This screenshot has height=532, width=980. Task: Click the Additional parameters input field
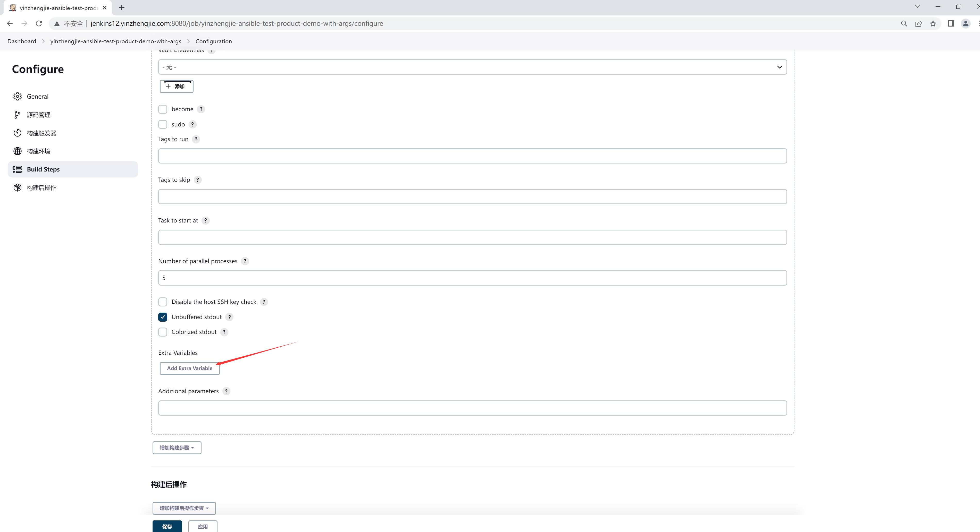pyautogui.click(x=472, y=408)
